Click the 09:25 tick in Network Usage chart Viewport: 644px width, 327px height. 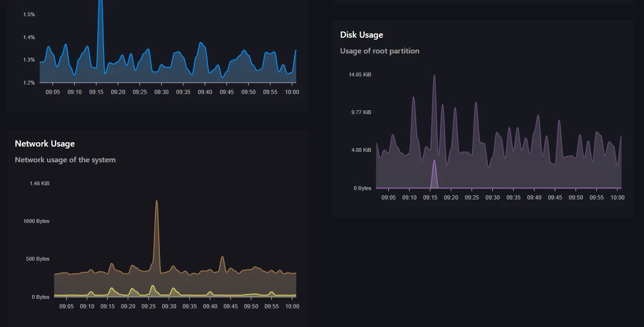click(149, 306)
